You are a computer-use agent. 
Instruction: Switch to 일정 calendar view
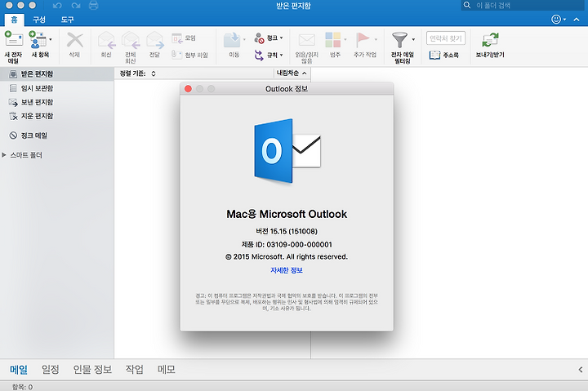pyautogui.click(x=51, y=370)
